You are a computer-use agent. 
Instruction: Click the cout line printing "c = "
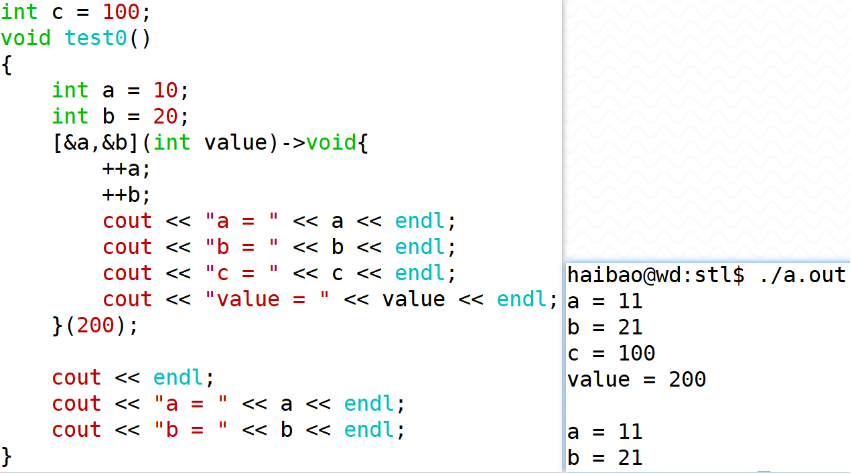279,273
